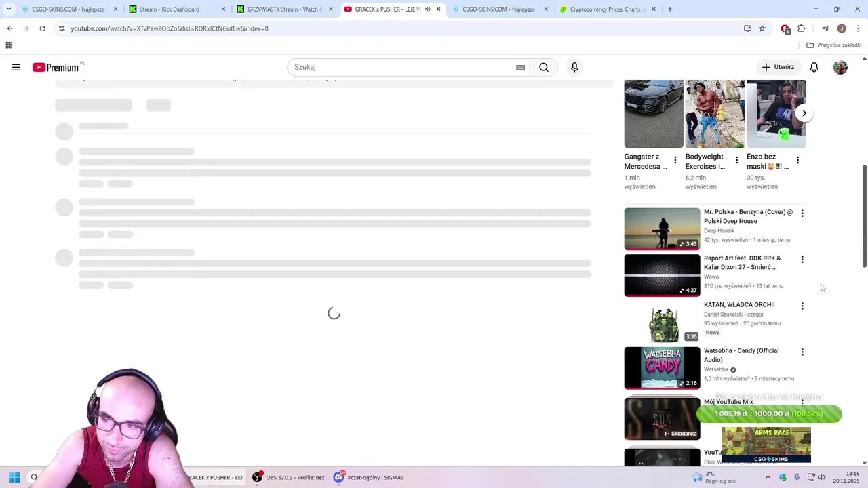
Task: Open options for Raport Art video
Action: [x=802, y=260]
